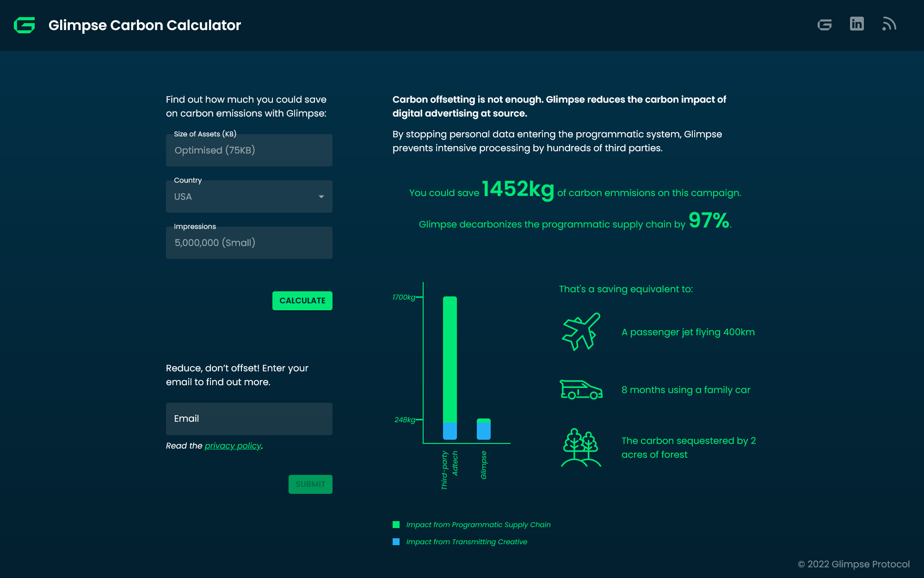924x578 pixels.
Task: Select the Impressions field showing 5,000,000
Action: 249,242
